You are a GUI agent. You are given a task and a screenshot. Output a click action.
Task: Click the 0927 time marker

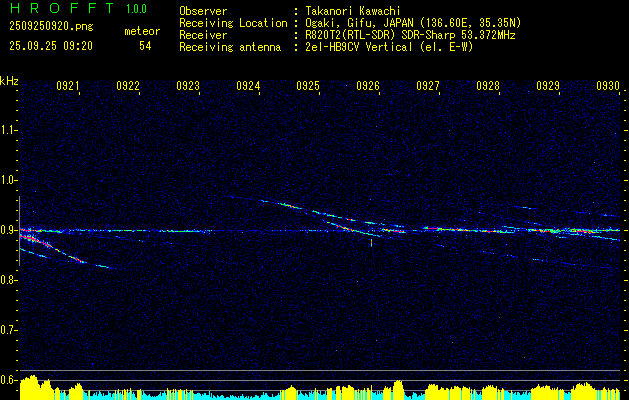(x=428, y=85)
